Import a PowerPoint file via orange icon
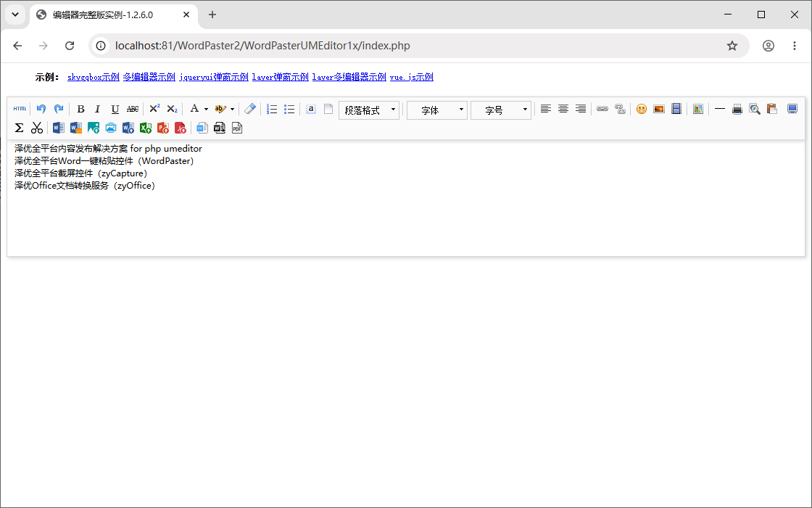This screenshot has width=812, height=508. [163, 128]
